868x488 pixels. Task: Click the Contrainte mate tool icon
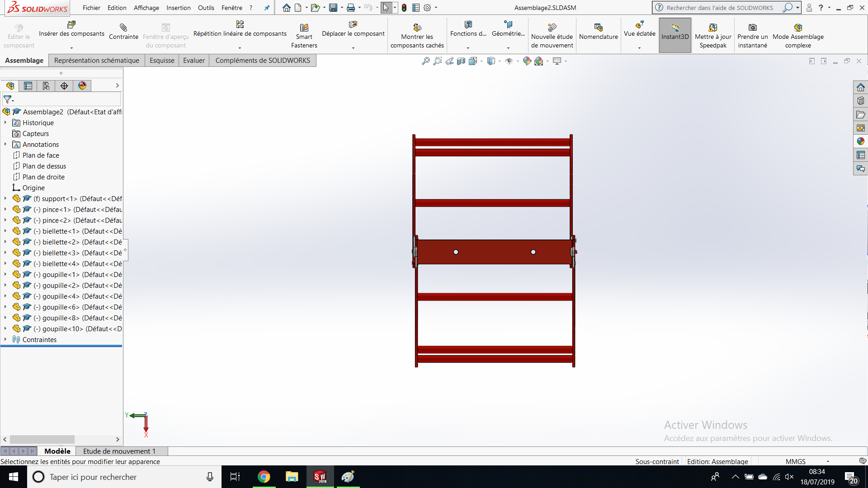(123, 28)
